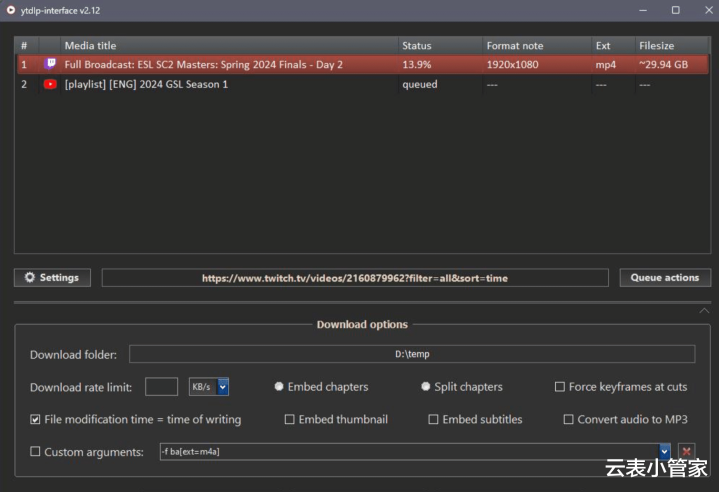Screen dimensions: 719x492
Task: Enable Force keyframes at cuts
Action: click(x=560, y=387)
